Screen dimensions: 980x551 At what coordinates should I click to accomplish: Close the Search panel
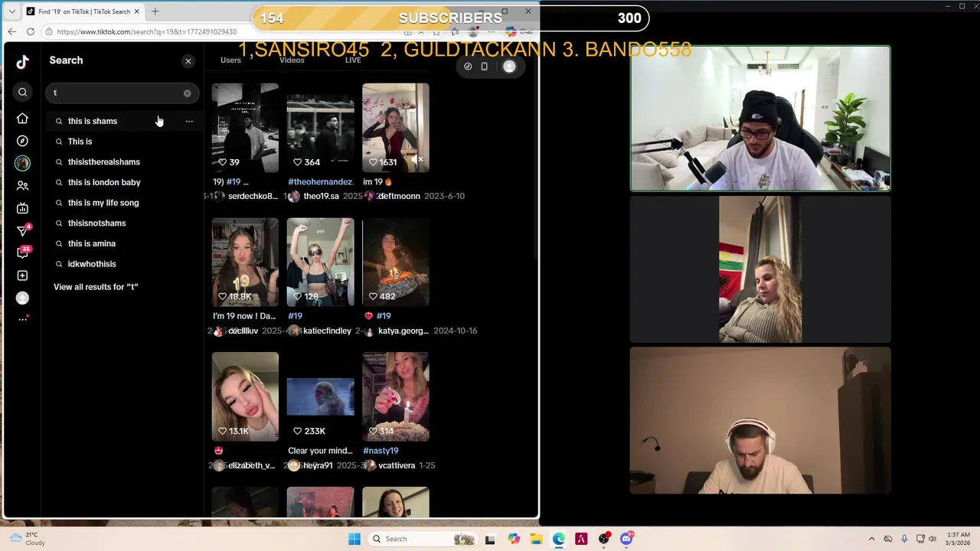pyautogui.click(x=188, y=60)
